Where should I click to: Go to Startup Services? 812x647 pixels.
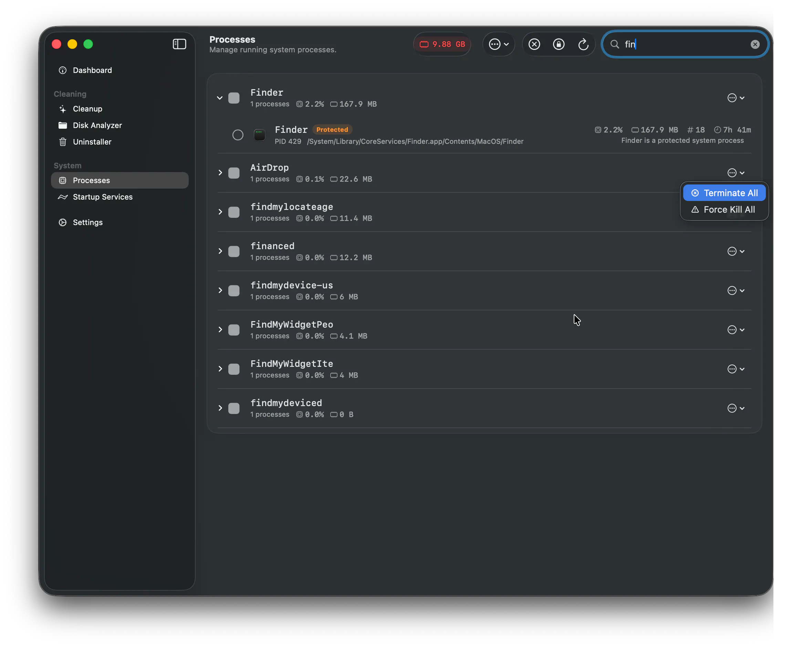point(102,197)
